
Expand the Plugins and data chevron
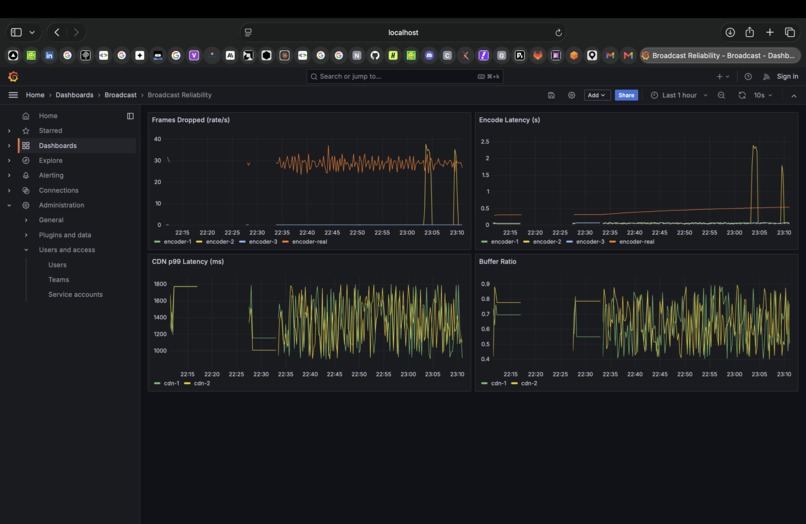26,235
